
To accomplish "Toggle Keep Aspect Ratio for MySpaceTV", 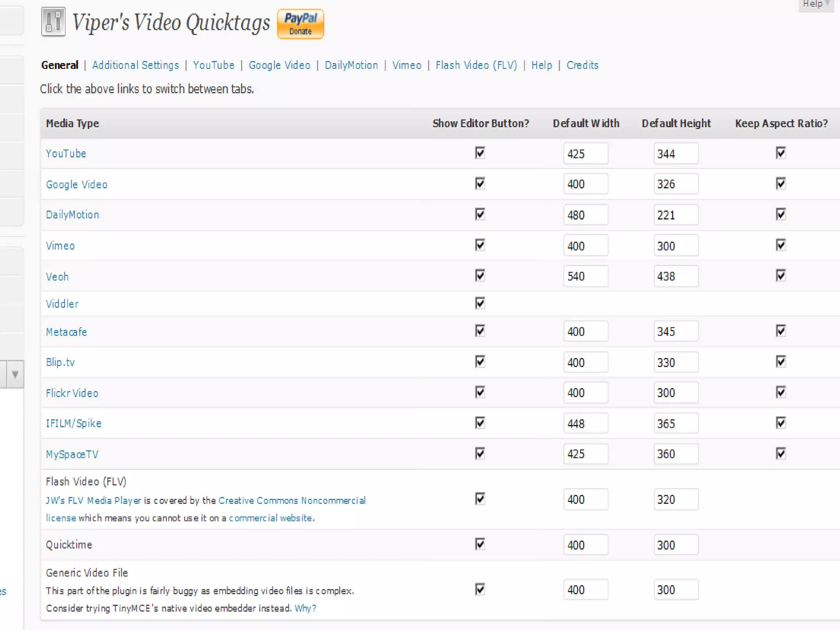I will (781, 454).
